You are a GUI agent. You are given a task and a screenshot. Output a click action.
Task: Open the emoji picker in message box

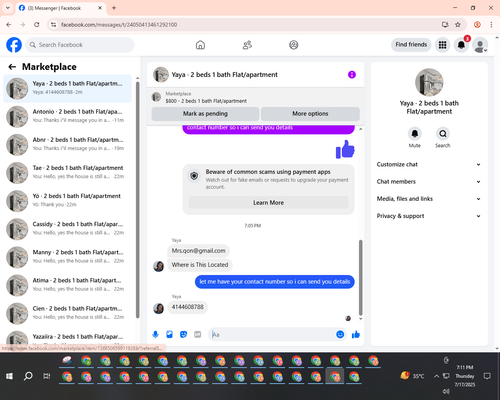point(340,334)
